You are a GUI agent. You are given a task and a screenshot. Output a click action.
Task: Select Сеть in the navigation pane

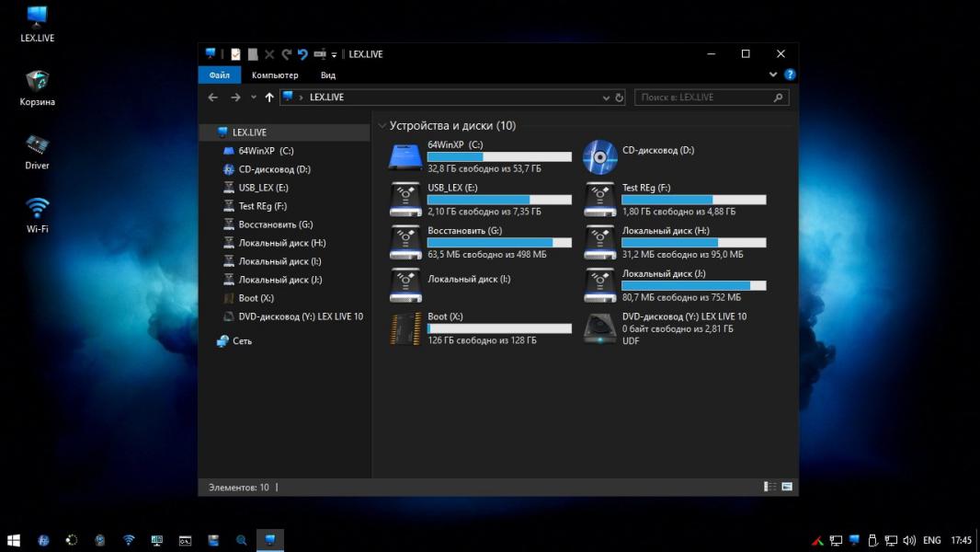pos(242,341)
